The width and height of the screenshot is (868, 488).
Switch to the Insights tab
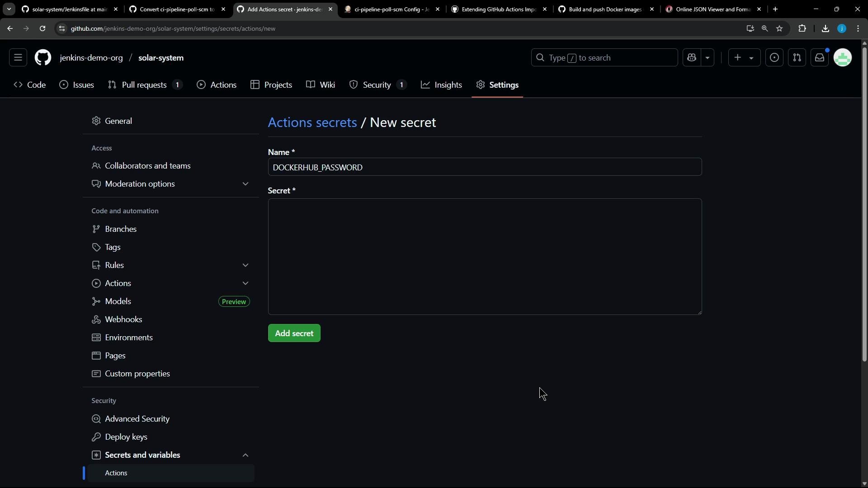click(x=442, y=85)
